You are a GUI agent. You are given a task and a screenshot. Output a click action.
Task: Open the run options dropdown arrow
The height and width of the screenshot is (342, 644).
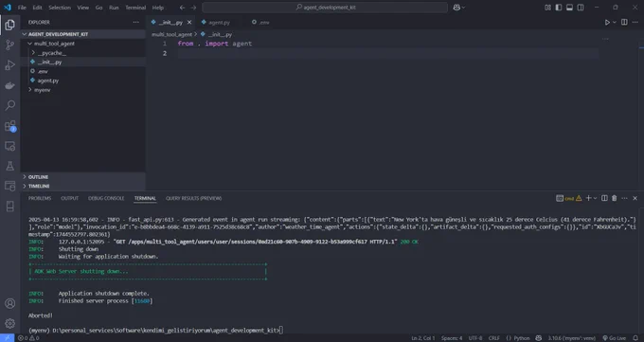615,22
